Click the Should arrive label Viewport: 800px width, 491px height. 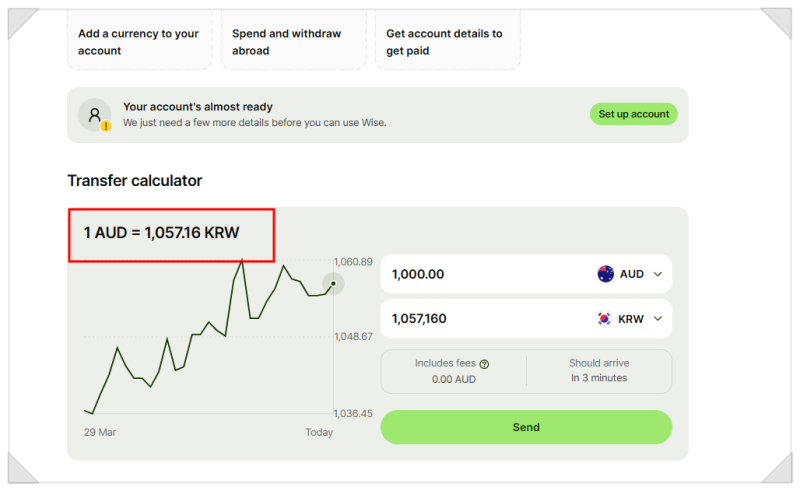pos(599,363)
